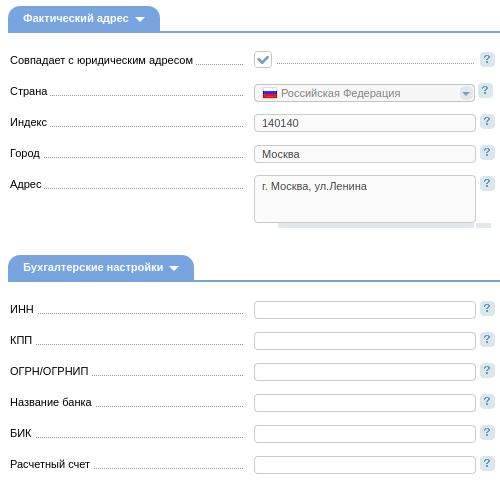Show help for Адрес textarea

tap(487, 184)
